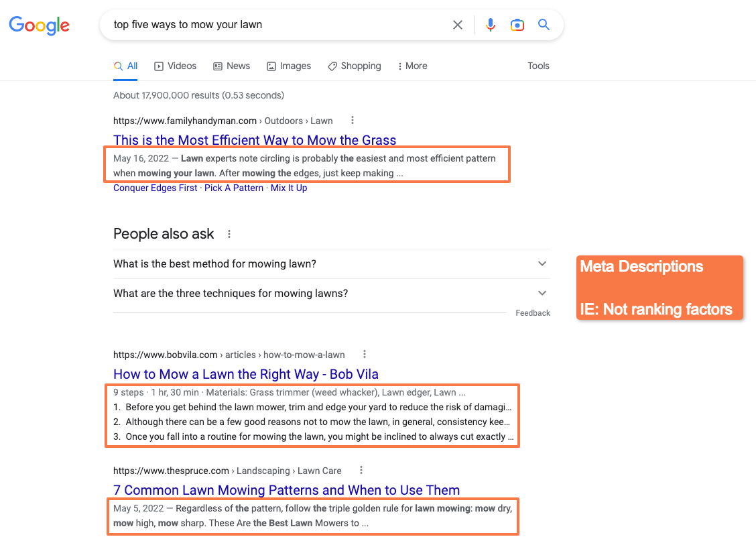
Task: Switch to the News tab
Action: [232, 66]
